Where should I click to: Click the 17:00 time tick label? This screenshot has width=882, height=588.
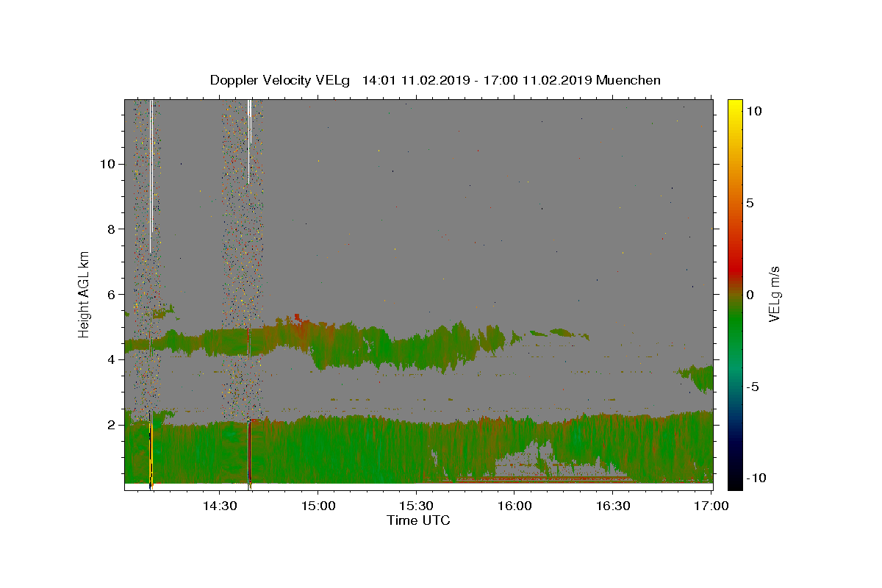711,506
